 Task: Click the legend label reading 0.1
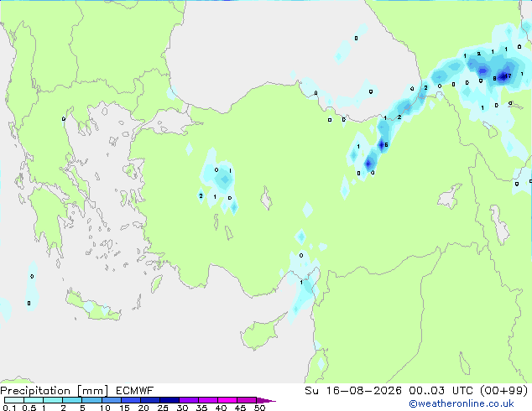tap(9, 408)
